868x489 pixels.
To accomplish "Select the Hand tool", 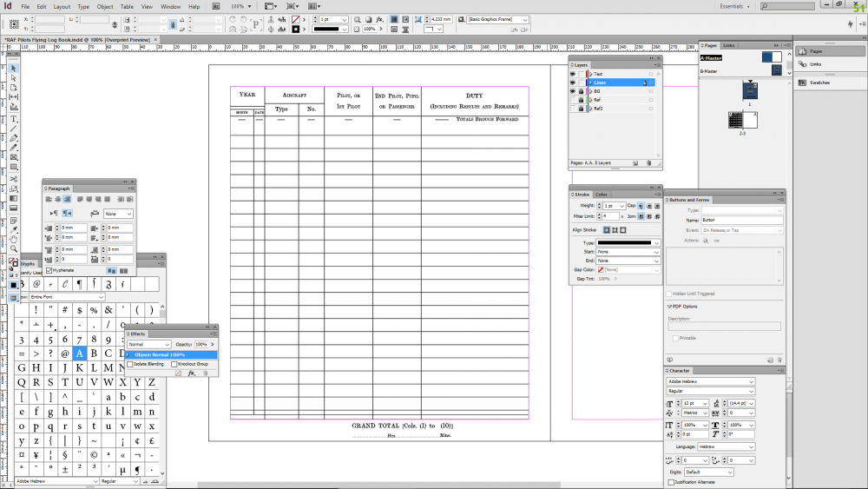I will pyautogui.click(x=14, y=238).
